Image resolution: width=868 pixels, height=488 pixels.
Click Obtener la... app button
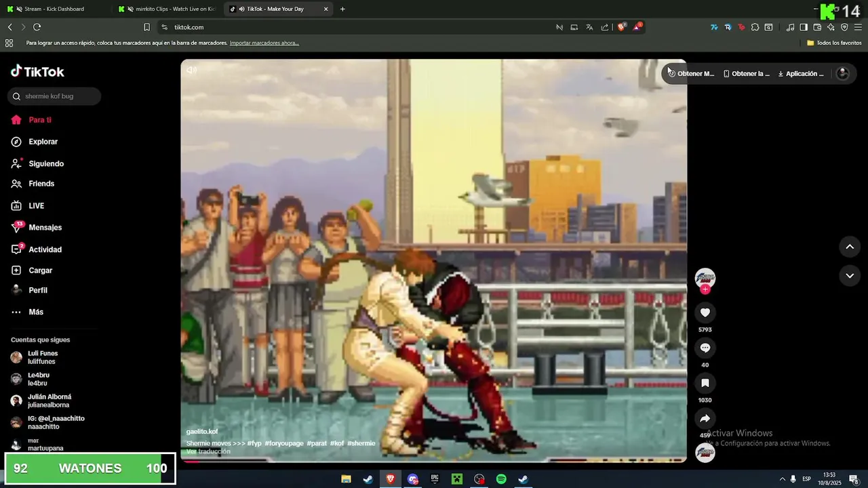pyautogui.click(x=747, y=74)
